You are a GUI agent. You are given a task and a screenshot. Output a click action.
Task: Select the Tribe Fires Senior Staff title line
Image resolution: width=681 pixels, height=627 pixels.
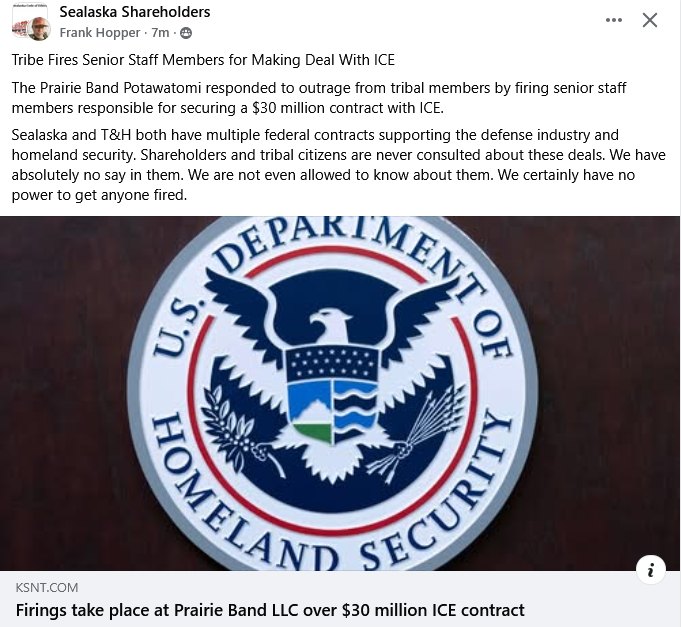pos(203,60)
